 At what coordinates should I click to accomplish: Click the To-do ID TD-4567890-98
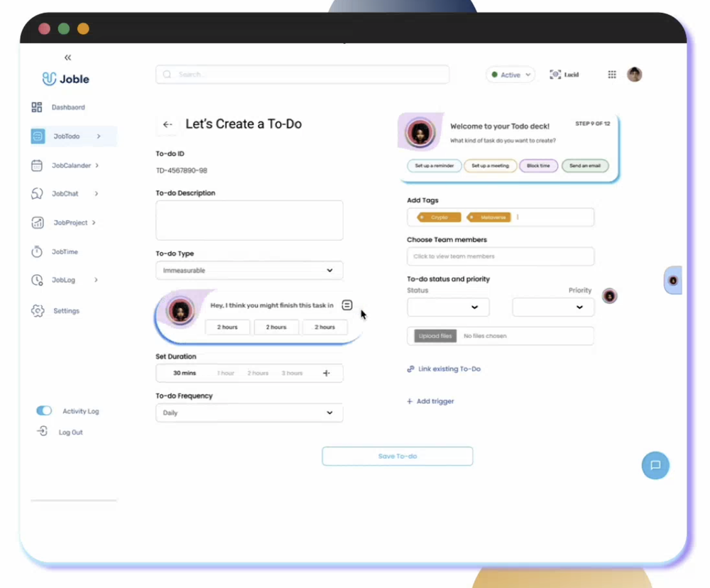tap(182, 170)
